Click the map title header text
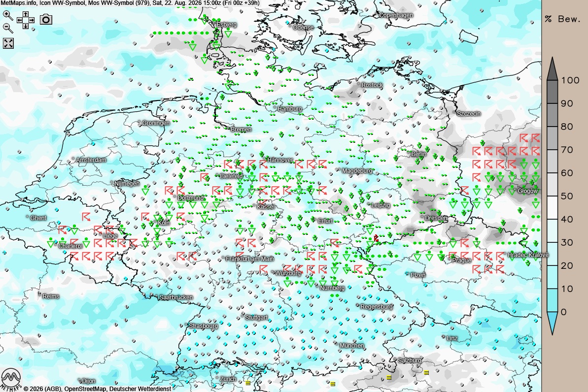The width and height of the screenshot is (588, 392). click(x=130, y=3)
